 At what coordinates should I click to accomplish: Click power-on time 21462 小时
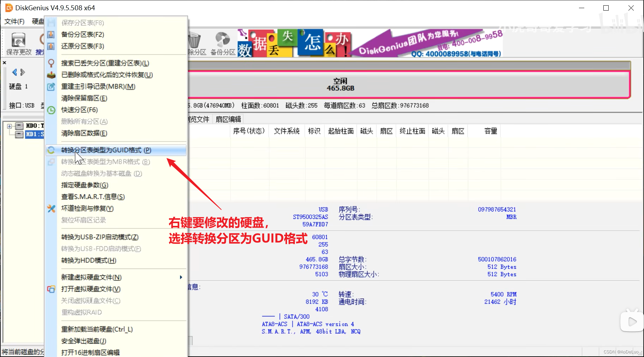(500, 302)
